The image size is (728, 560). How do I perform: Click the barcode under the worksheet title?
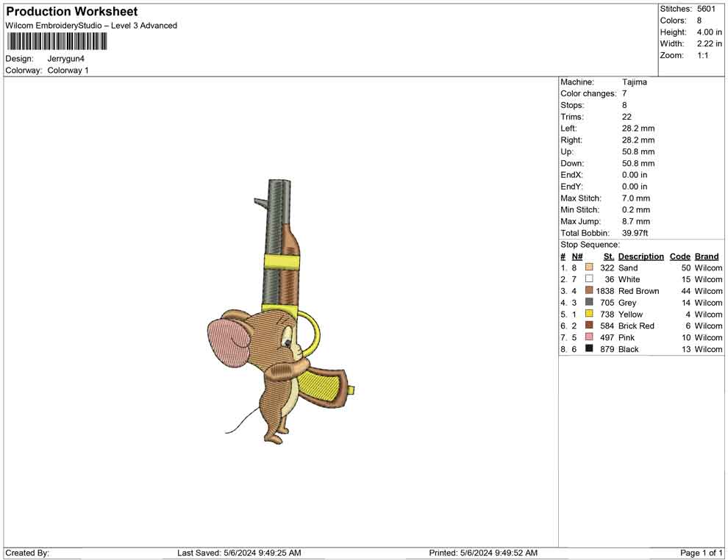[57, 42]
